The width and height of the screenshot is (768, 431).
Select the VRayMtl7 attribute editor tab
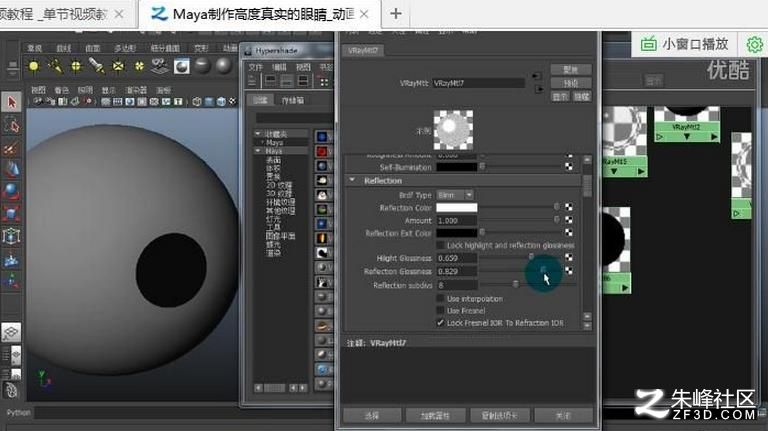click(362, 50)
